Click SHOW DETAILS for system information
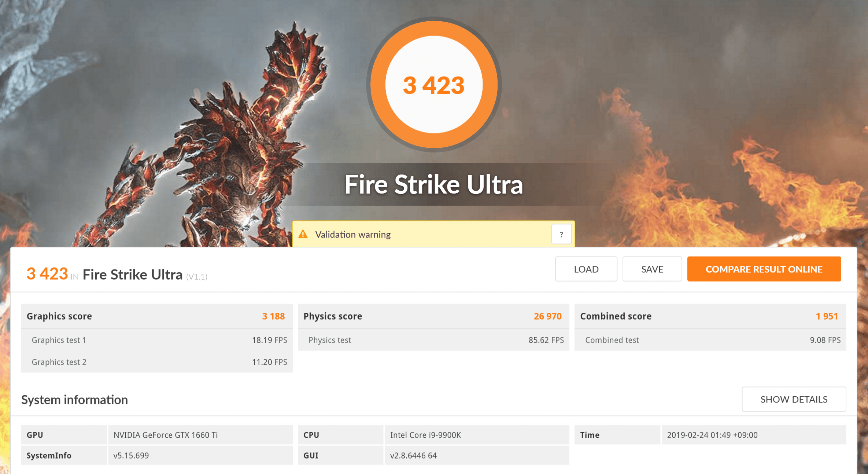The width and height of the screenshot is (868, 474). [x=794, y=399]
